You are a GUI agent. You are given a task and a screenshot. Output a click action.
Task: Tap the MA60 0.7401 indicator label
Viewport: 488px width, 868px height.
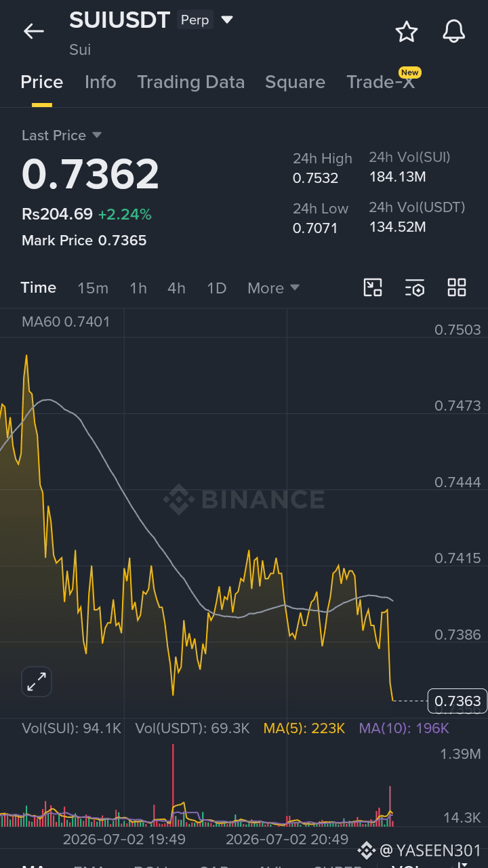[x=66, y=322]
